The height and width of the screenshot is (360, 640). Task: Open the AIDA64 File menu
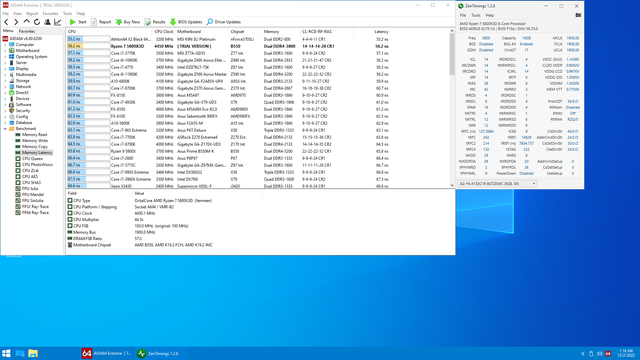coord(6,13)
